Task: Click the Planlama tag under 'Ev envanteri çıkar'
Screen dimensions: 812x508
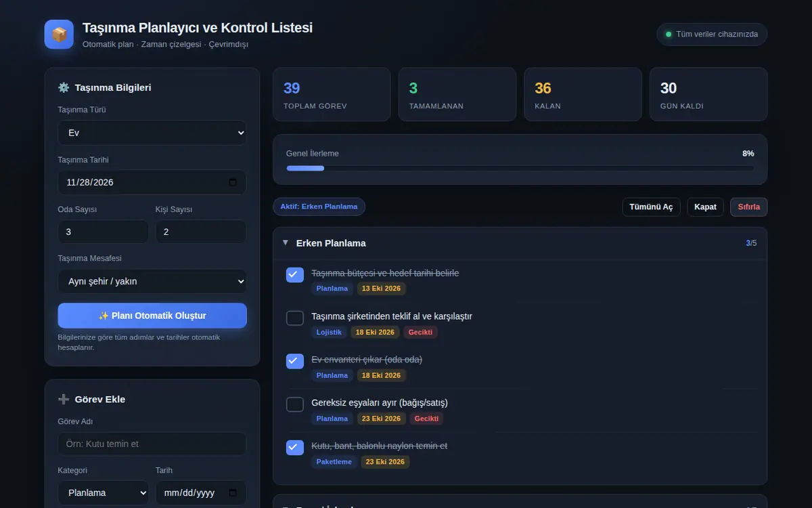Action: click(332, 375)
